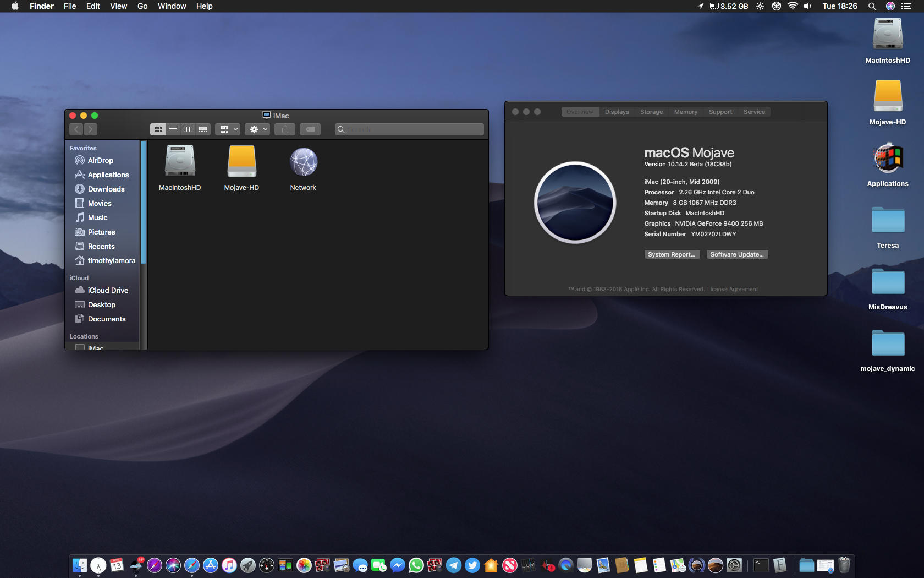The height and width of the screenshot is (578, 924).
Task: Switch Finder to column view
Action: click(188, 129)
